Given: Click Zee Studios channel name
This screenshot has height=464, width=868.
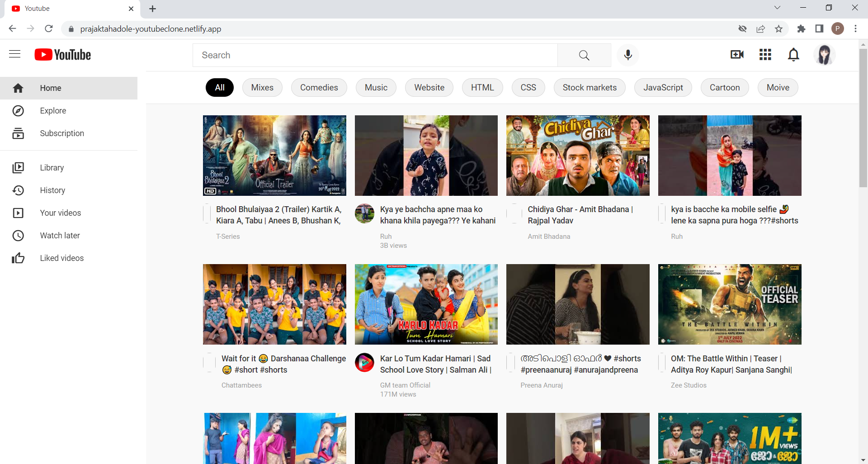Looking at the screenshot, I should (x=689, y=385).
